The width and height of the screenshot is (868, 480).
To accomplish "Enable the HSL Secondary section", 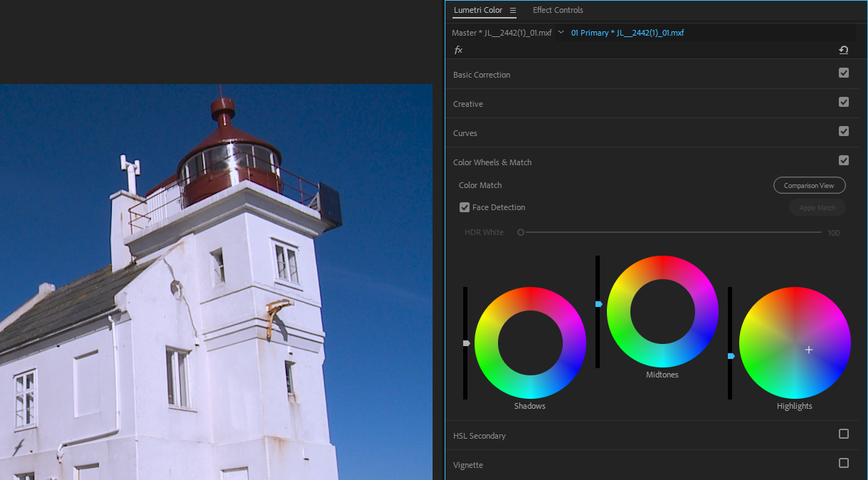I will point(844,433).
